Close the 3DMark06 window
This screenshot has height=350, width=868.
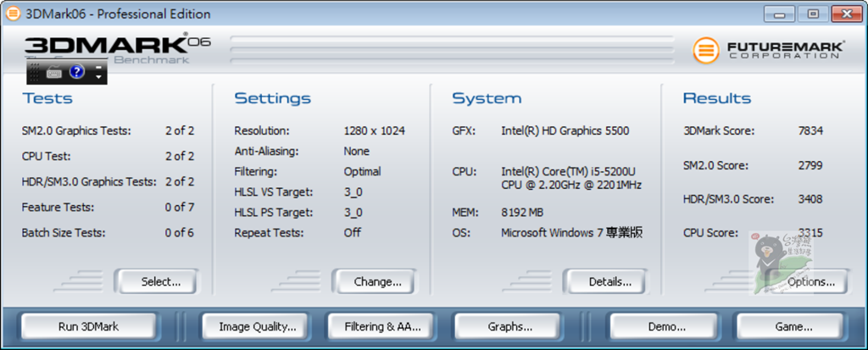(847, 14)
